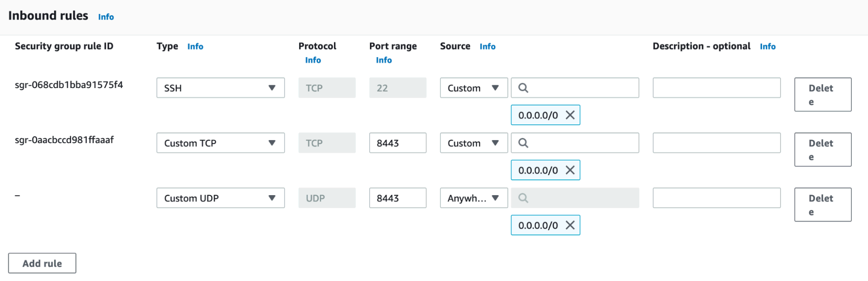The image size is (868, 281).
Task: Delete the Custom UDP inbound rule
Action: click(x=822, y=205)
